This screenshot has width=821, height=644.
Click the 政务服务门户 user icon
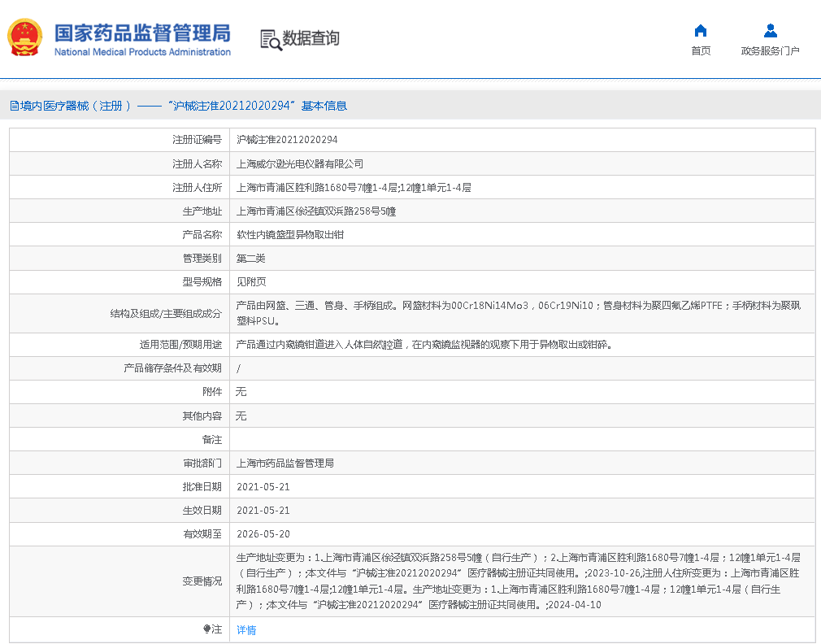point(770,31)
